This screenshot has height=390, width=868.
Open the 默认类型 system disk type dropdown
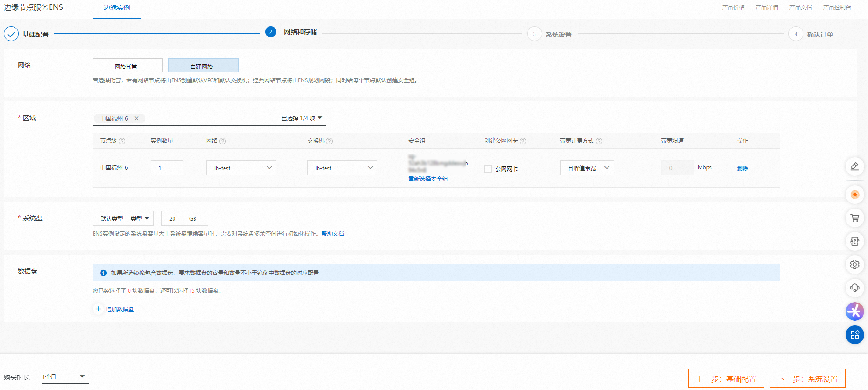click(x=123, y=218)
